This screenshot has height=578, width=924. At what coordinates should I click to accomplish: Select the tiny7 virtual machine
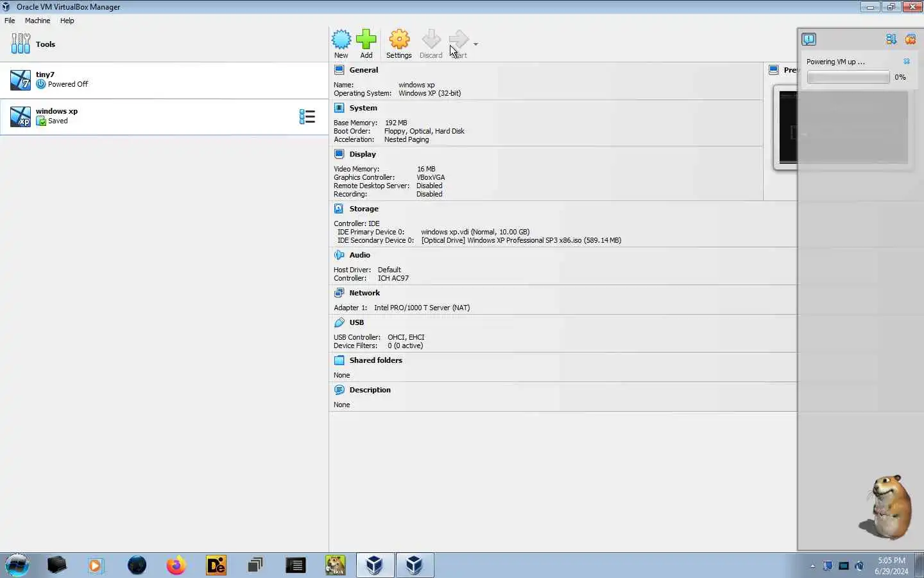click(164, 80)
